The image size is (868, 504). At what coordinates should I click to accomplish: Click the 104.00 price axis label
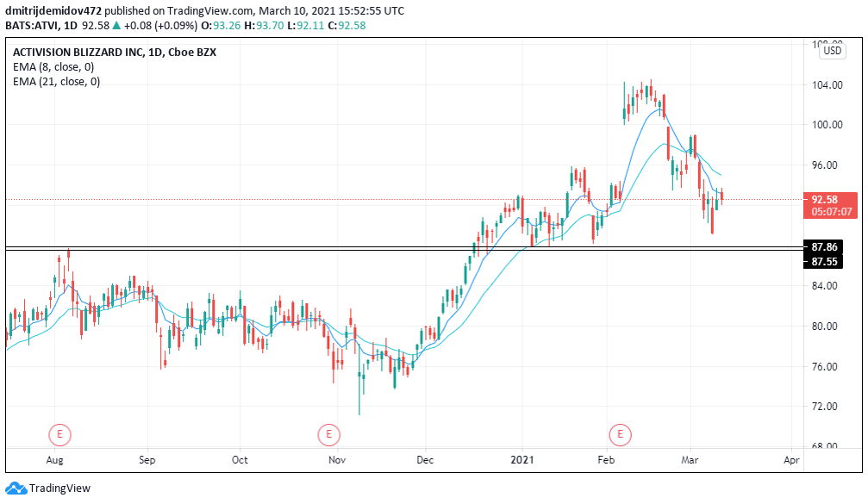[827, 84]
